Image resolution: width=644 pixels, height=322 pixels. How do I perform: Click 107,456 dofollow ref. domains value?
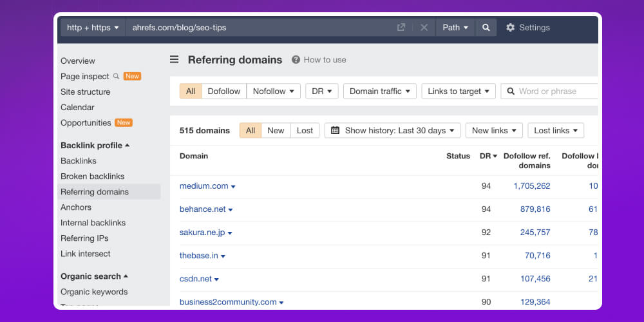pyautogui.click(x=535, y=279)
